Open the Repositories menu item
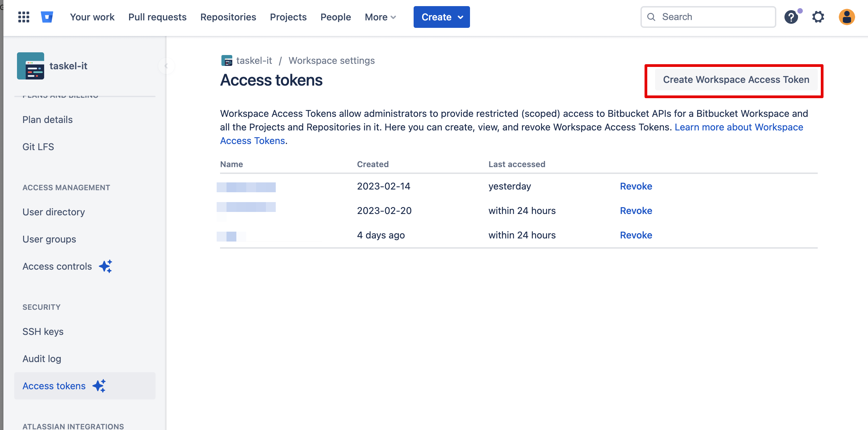This screenshot has height=430, width=868. 228,17
